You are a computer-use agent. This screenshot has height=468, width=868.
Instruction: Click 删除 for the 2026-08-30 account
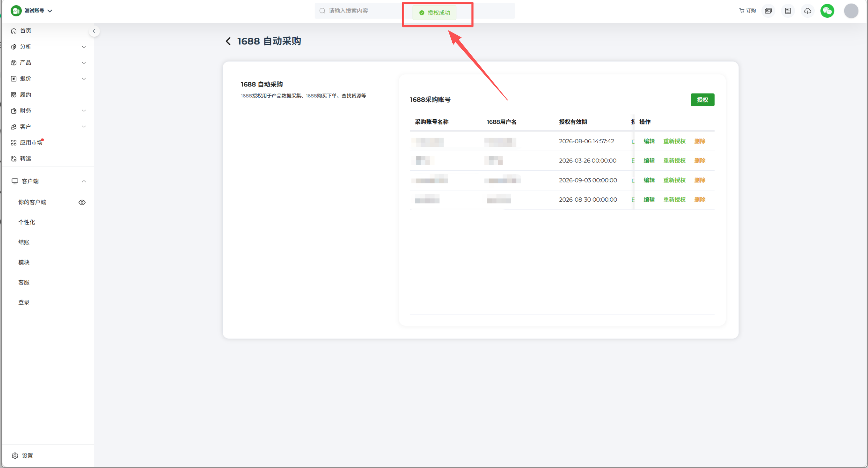[x=699, y=200]
